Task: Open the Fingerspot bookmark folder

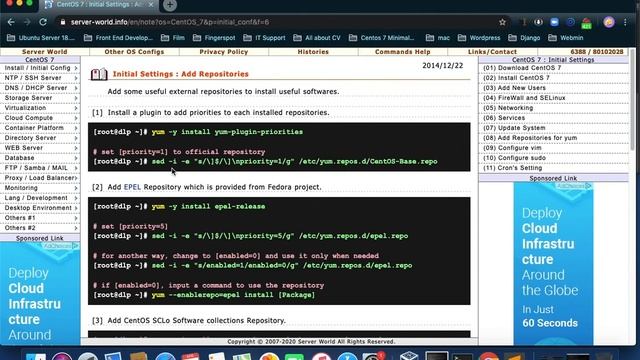Action: click(214, 38)
